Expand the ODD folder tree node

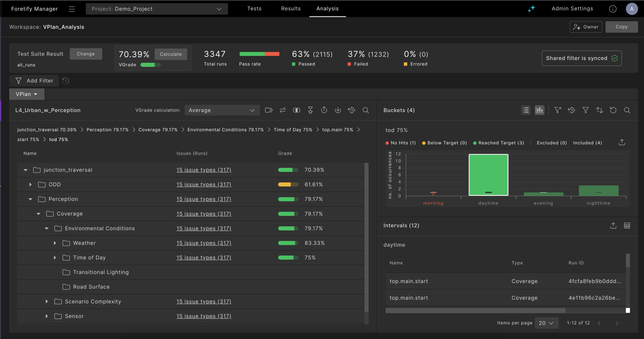(30, 184)
